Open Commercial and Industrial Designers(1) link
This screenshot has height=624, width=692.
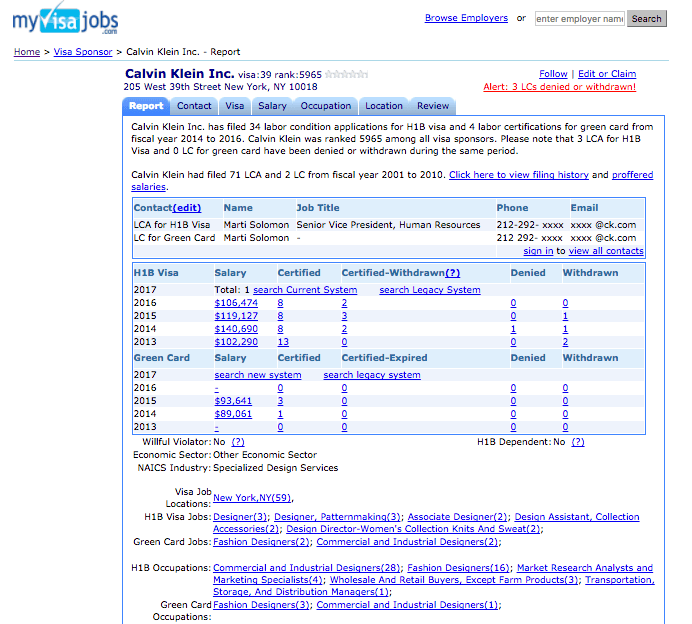point(407,605)
